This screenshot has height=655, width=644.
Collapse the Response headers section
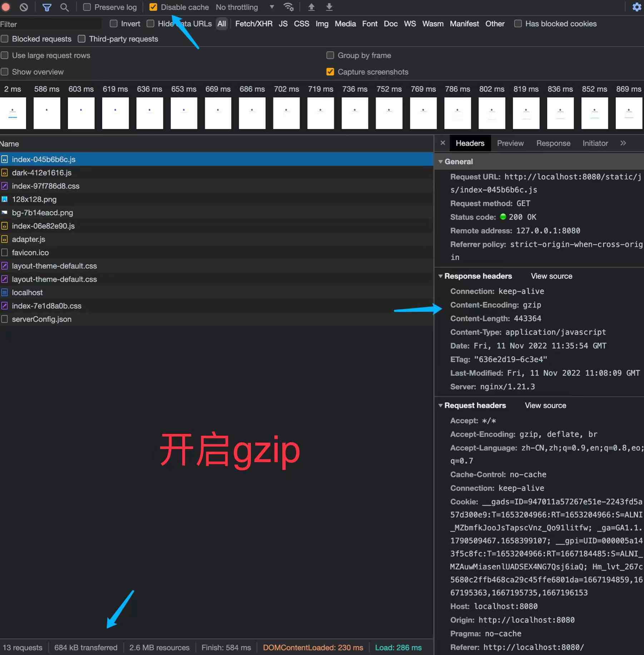[441, 276]
